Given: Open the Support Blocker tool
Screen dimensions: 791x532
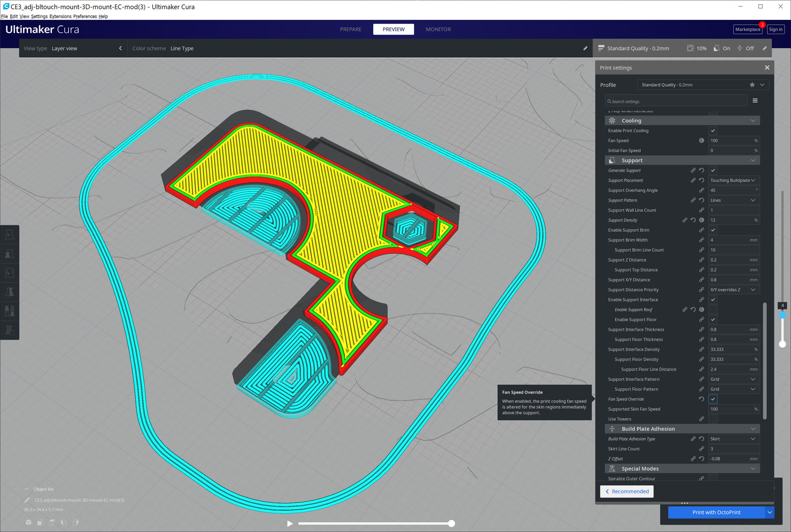Looking at the screenshot, I should pyautogui.click(x=9, y=330).
